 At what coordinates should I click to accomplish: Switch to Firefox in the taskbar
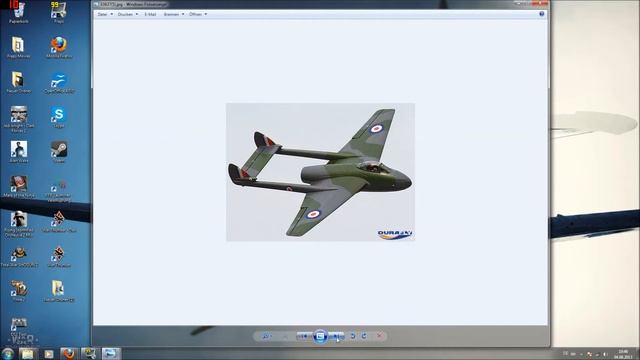pyautogui.click(x=69, y=353)
